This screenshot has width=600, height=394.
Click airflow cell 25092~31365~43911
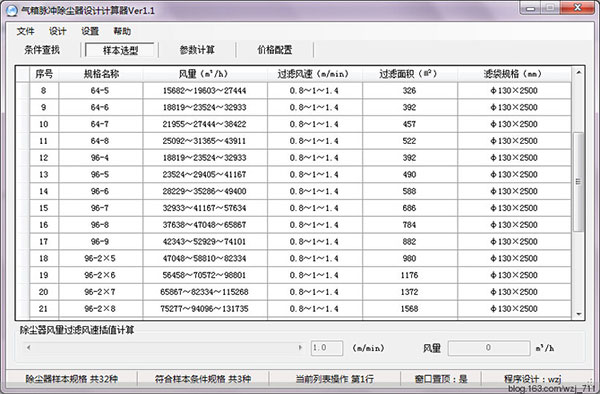(x=205, y=141)
